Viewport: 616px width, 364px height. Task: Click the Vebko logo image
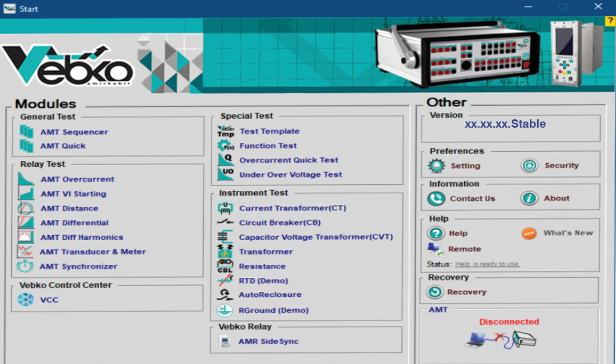click(x=68, y=65)
